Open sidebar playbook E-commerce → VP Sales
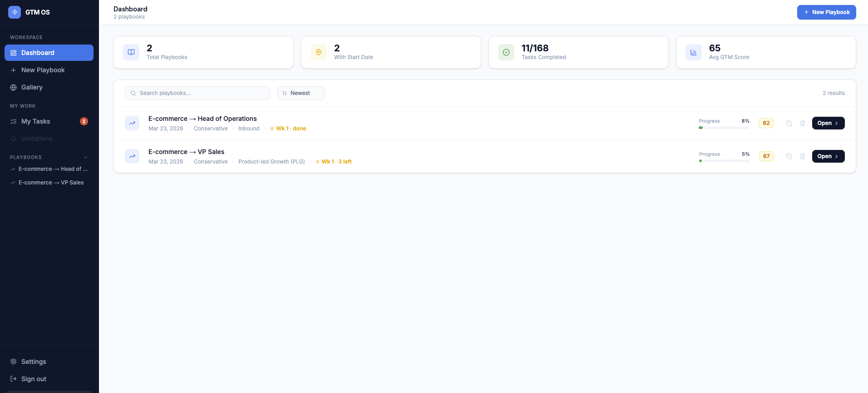The image size is (868, 393). click(49, 183)
